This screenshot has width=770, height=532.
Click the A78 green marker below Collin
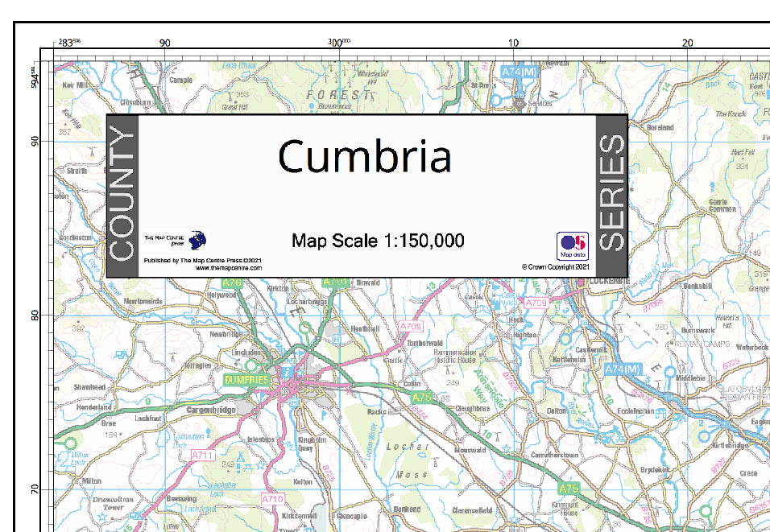point(420,397)
